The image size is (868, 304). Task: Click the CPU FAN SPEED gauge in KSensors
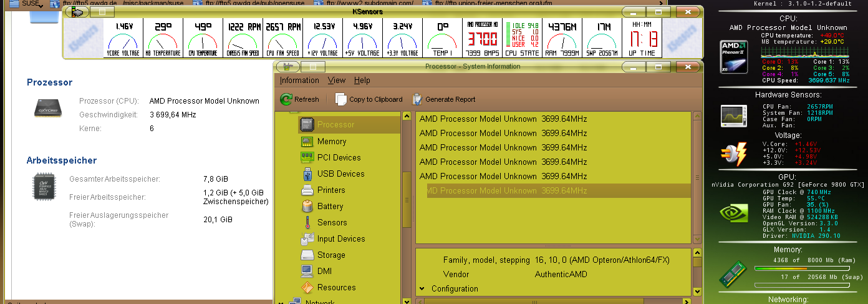point(283,39)
